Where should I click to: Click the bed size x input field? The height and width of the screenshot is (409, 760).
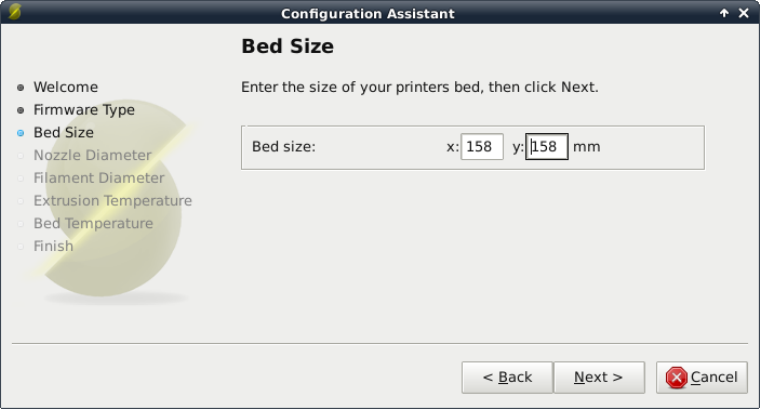click(481, 147)
